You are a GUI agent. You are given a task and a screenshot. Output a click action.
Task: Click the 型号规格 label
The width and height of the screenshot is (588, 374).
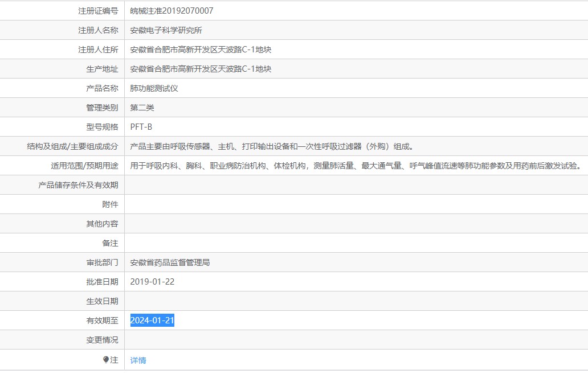click(x=103, y=127)
